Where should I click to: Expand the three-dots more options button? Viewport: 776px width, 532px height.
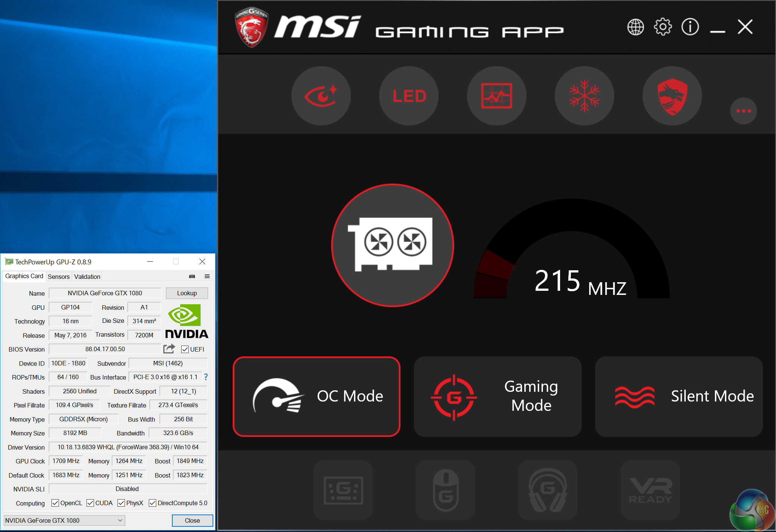point(743,111)
